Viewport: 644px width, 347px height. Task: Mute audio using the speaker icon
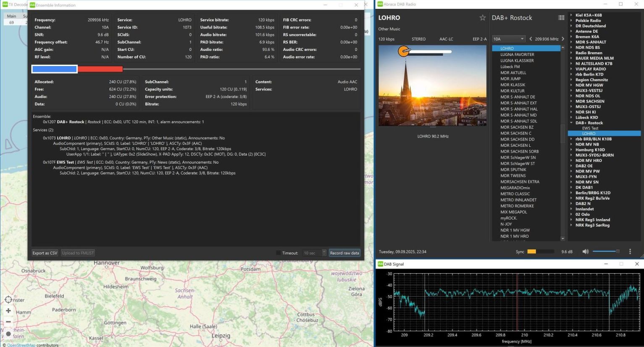point(585,252)
